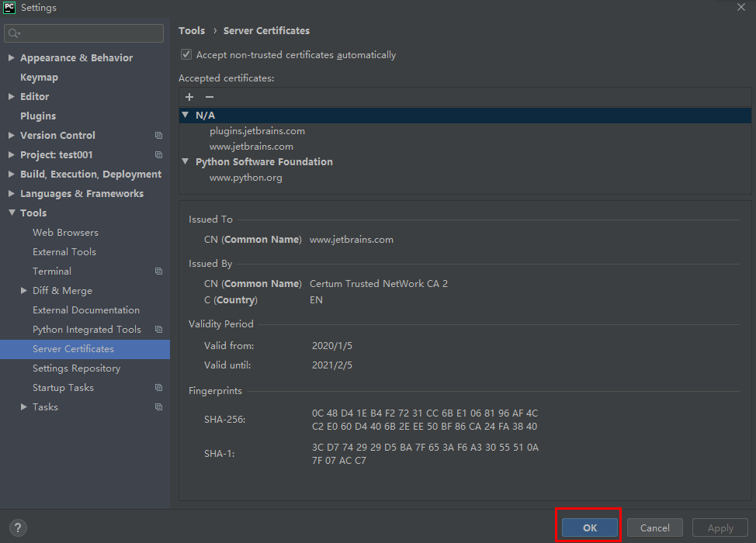The height and width of the screenshot is (543, 756).
Task: Expand Languages & Frameworks arrow
Action: (x=12, y=194)
